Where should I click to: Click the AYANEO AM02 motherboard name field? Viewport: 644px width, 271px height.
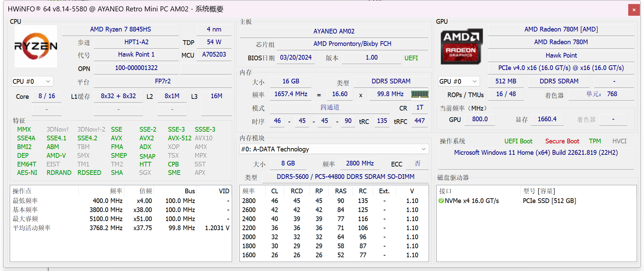pyautogui.click(x=334, y=31)
